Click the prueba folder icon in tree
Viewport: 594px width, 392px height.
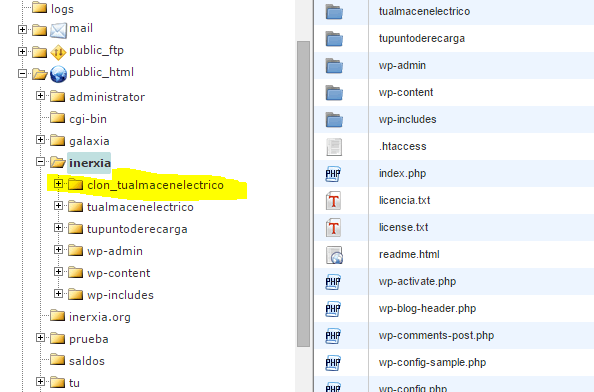coord(58,337)
